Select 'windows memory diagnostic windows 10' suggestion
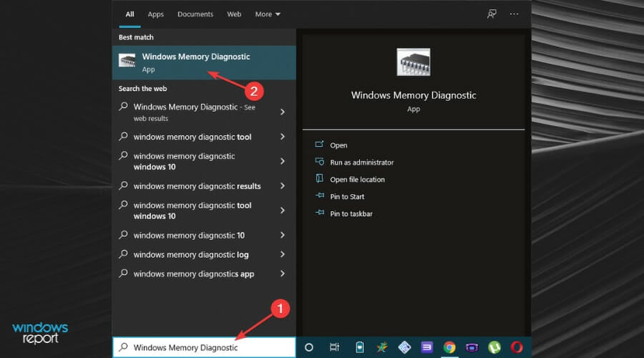This screenshot has width=644, height=358. click(204, 161)
